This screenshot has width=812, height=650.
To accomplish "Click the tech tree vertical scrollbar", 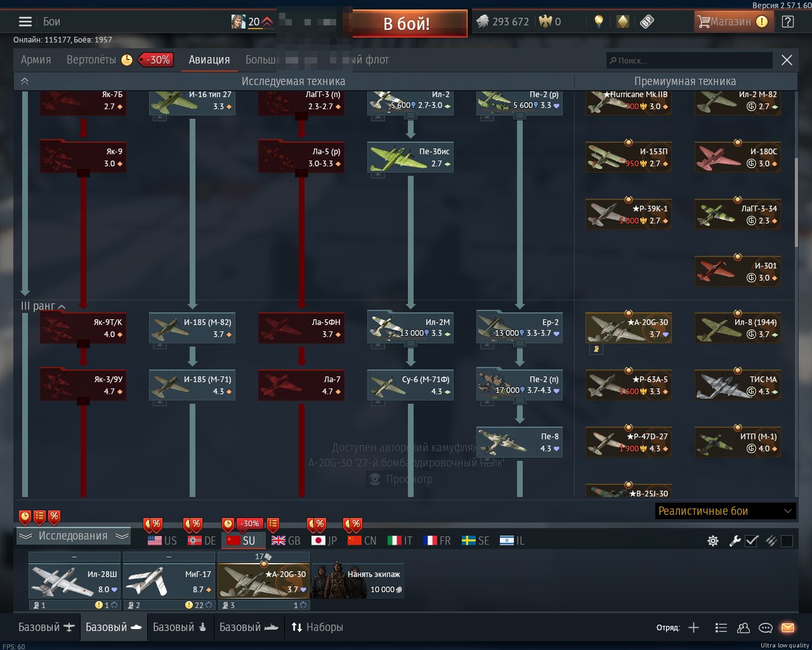I will tap(796, 203).
